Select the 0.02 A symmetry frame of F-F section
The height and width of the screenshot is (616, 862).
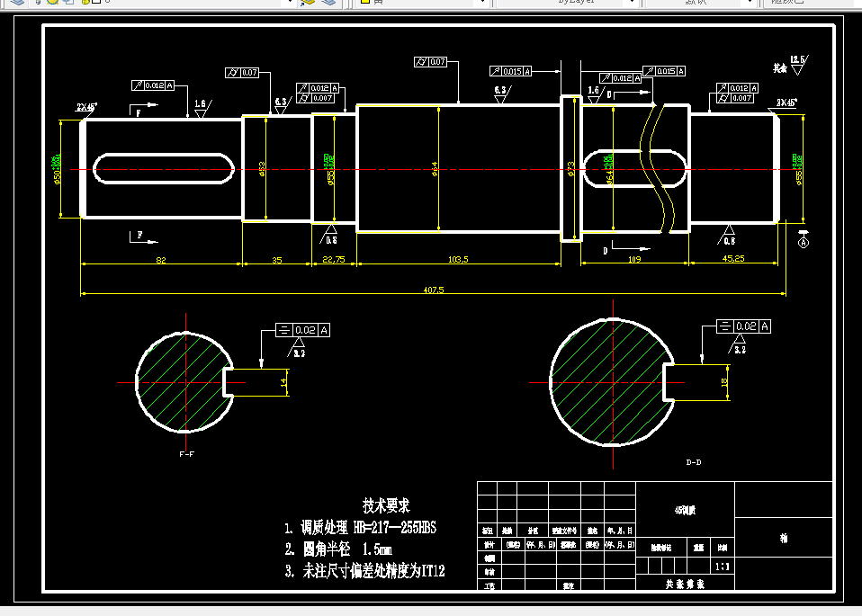coord(303,330)
